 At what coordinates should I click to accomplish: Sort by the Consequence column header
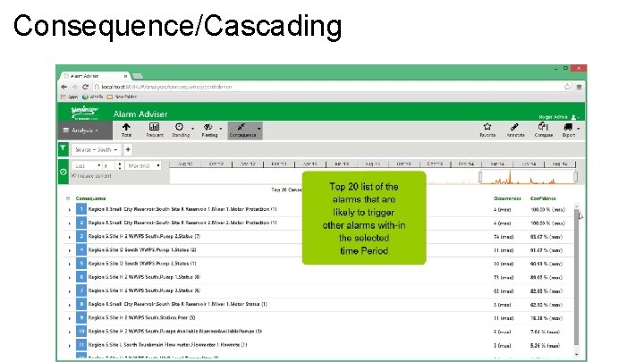(x=90, y=198)
